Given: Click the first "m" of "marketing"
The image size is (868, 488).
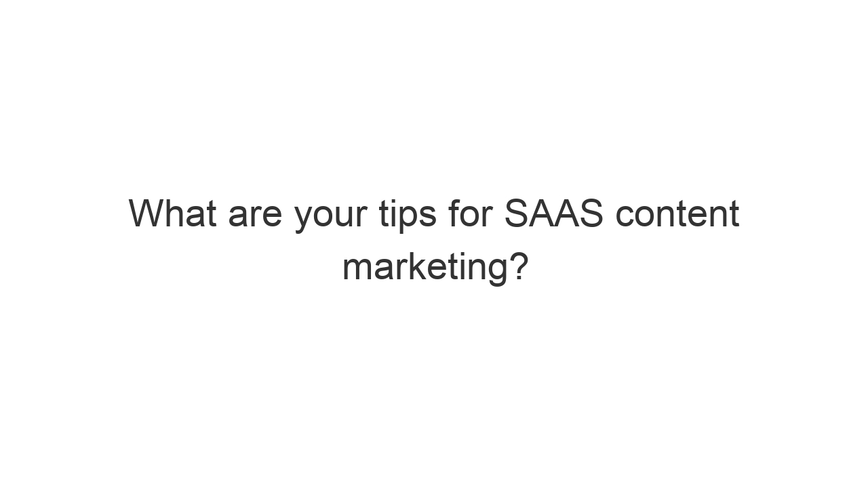Looking at the screenshot, I should pos(357,268).
